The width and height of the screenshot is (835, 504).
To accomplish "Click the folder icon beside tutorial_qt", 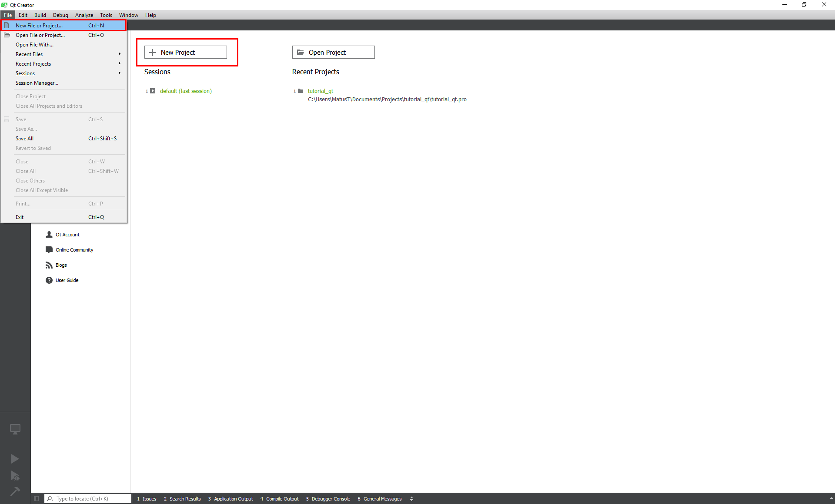I will coord(301,91).
